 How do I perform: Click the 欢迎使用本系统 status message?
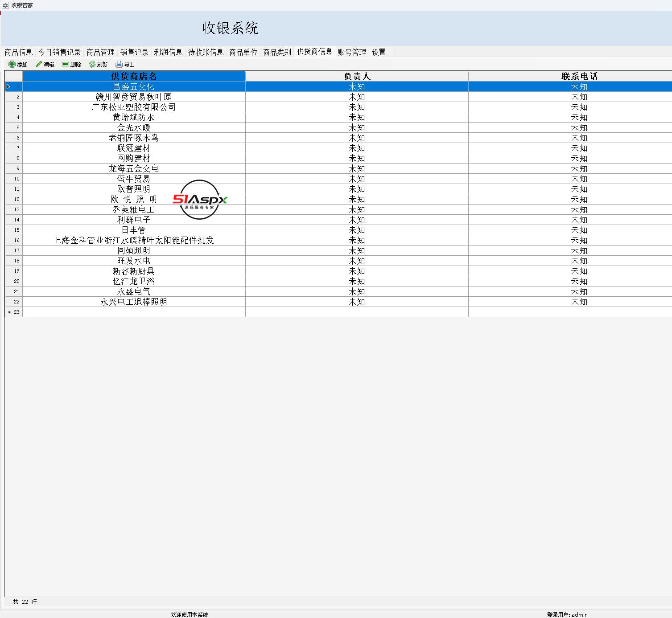click(190, 614)
